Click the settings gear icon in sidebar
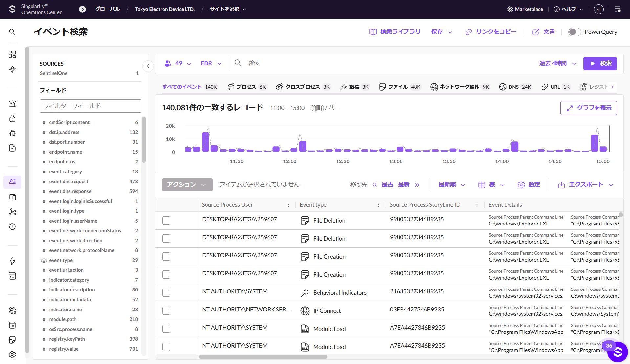The image size is (630, 364). point(12,354)
